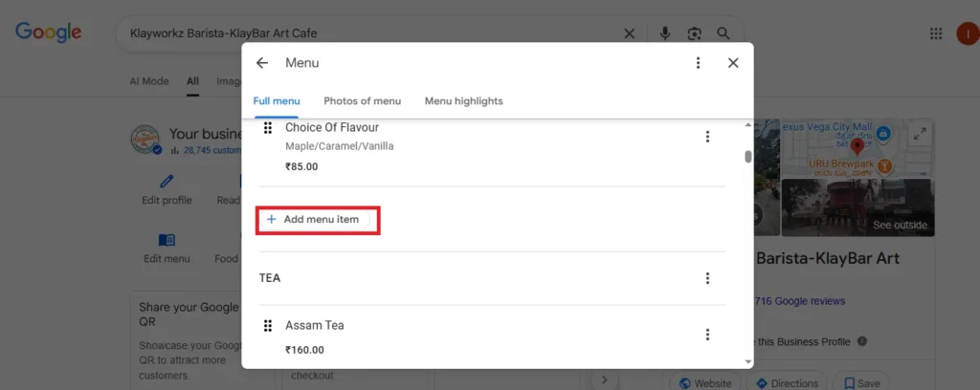Viewport: 980px width, 390px height.
Task: Switch to Menu highlights tab
Action: (464, 101)
